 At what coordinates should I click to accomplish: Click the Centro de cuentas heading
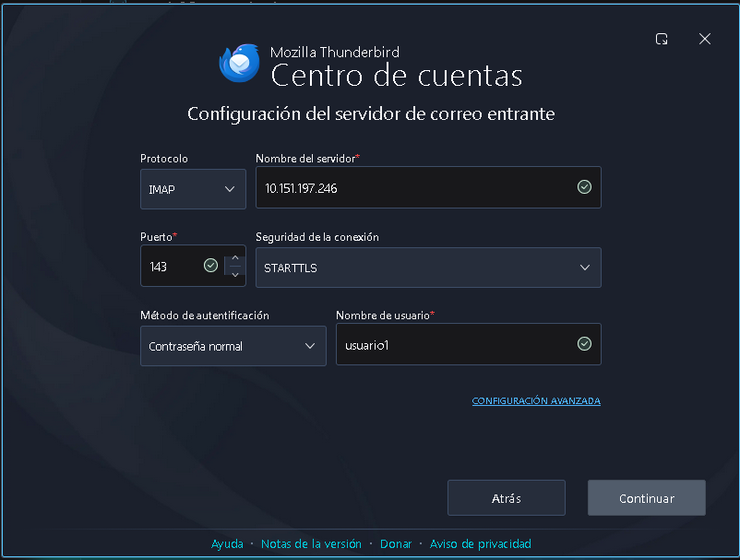[397, 76]
